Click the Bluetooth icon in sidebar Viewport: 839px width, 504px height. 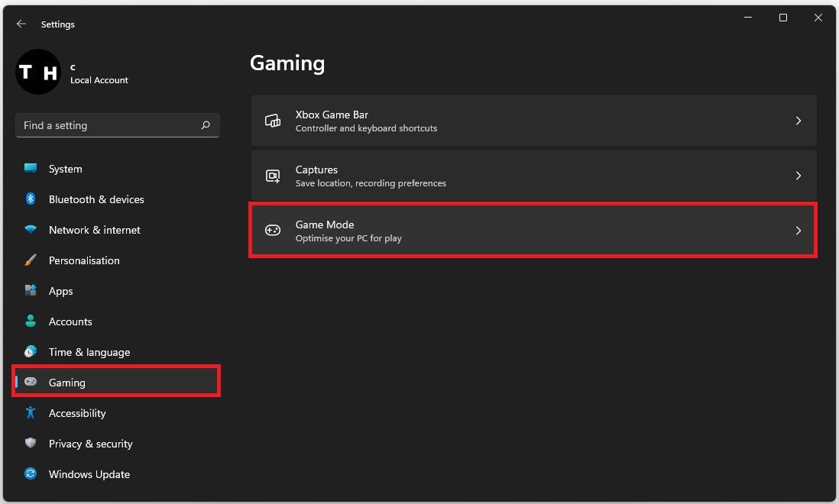(31, 199)
